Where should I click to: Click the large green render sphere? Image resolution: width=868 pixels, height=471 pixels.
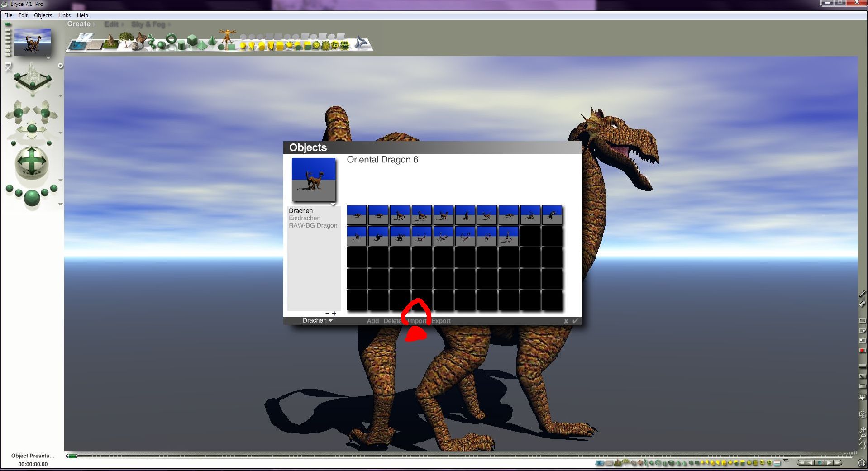click(x=32, y=198)
